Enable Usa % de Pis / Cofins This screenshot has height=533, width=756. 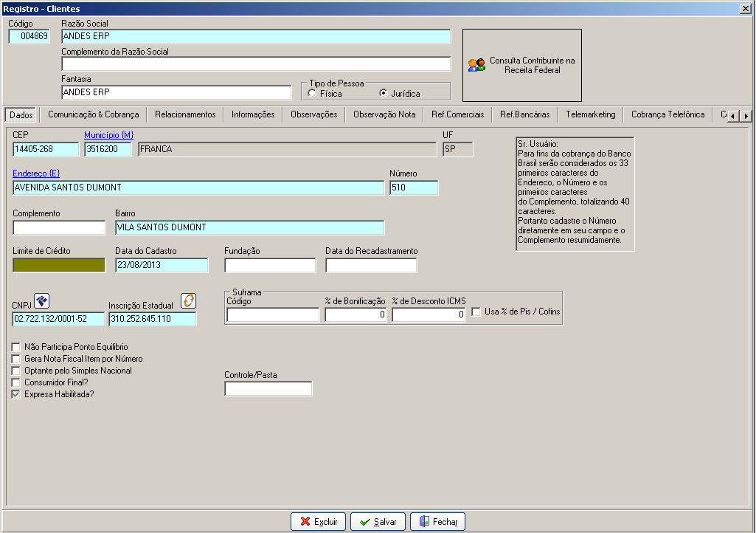click(x=476, y=312)
